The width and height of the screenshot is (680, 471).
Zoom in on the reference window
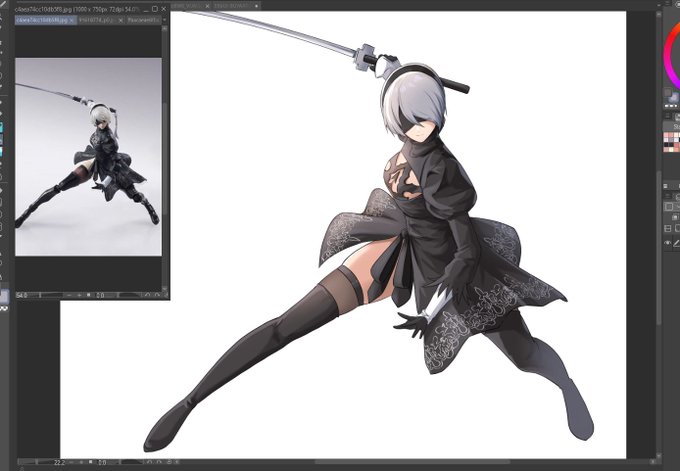[x=79, y=295]
